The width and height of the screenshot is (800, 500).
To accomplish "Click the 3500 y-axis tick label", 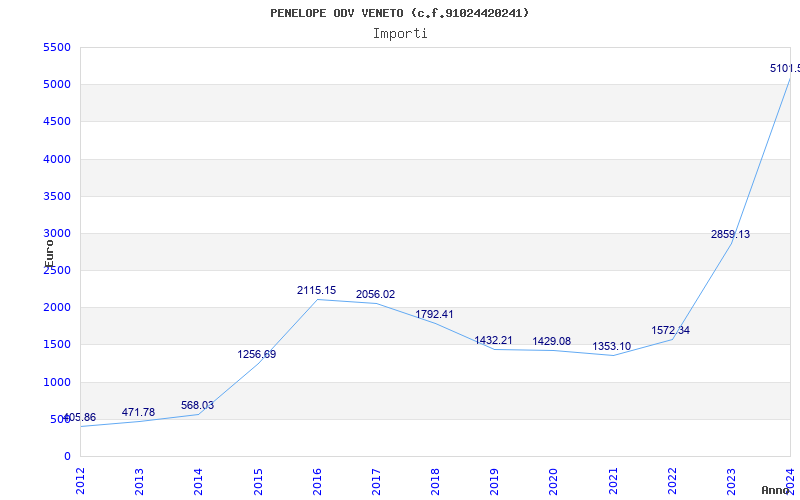I will 57,196.
